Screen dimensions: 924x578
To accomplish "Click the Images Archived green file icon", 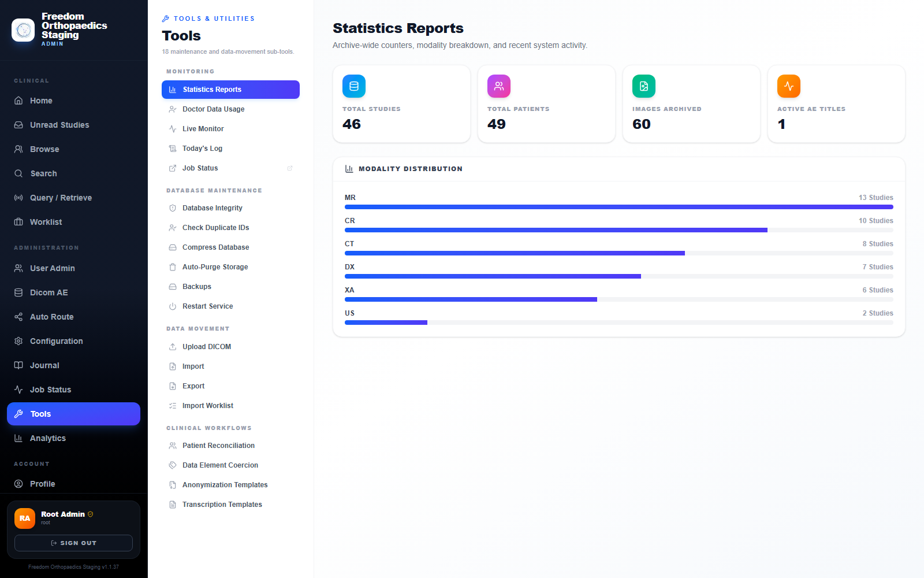I will [644, 86].
